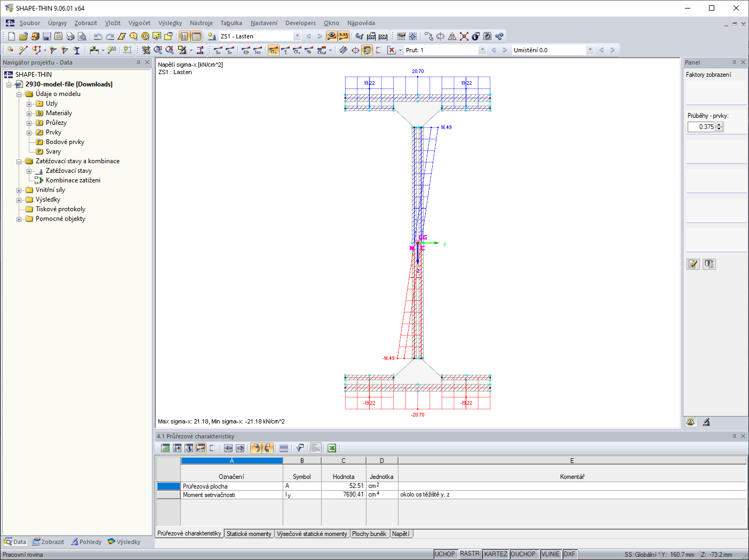Click the New file icon
Viewport: 749px width, 560px height.
click(x=12, y=36)
